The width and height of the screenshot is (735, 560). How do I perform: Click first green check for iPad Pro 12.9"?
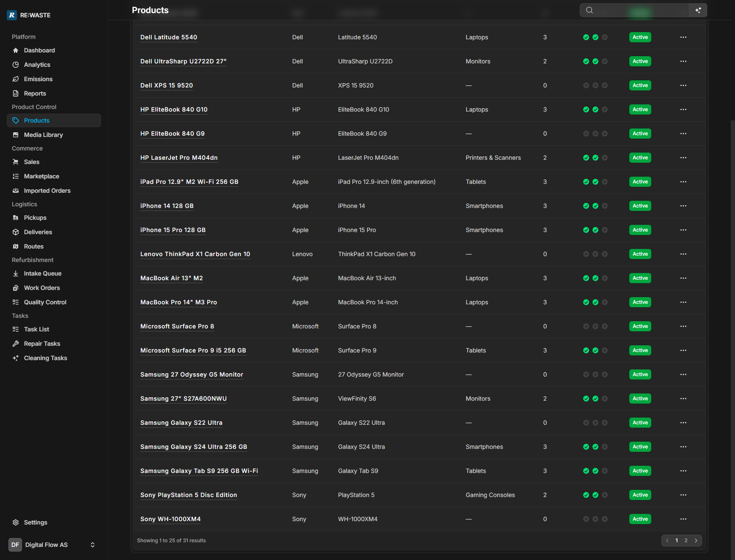(586, 182)
